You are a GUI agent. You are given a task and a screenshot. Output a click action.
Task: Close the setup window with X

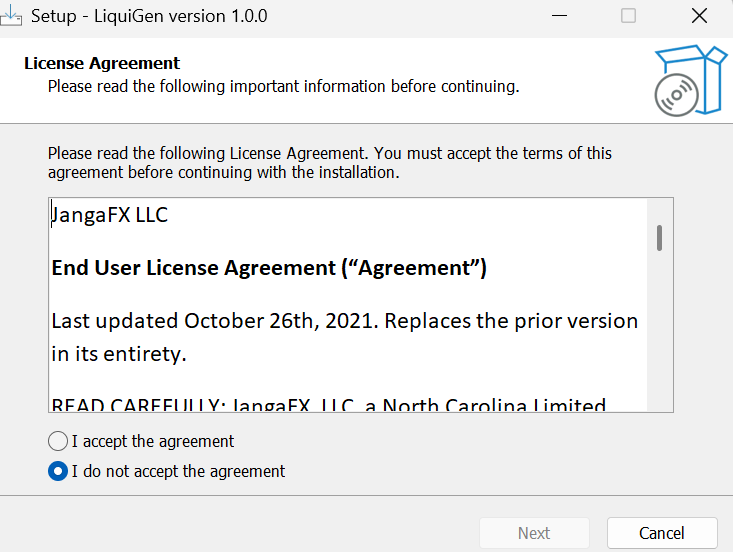click(699, 16)
